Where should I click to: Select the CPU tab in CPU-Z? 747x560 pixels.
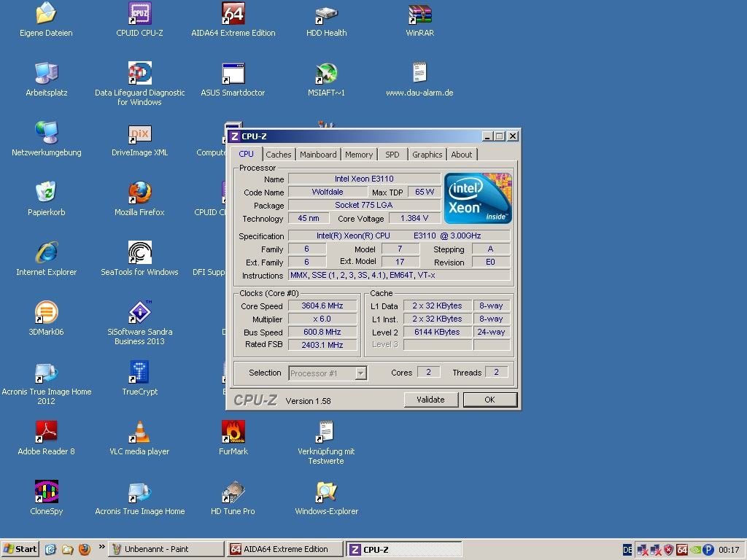point(247,154)
